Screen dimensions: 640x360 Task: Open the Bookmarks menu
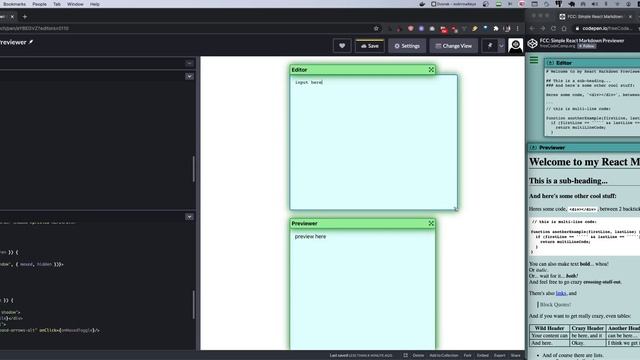14,4
